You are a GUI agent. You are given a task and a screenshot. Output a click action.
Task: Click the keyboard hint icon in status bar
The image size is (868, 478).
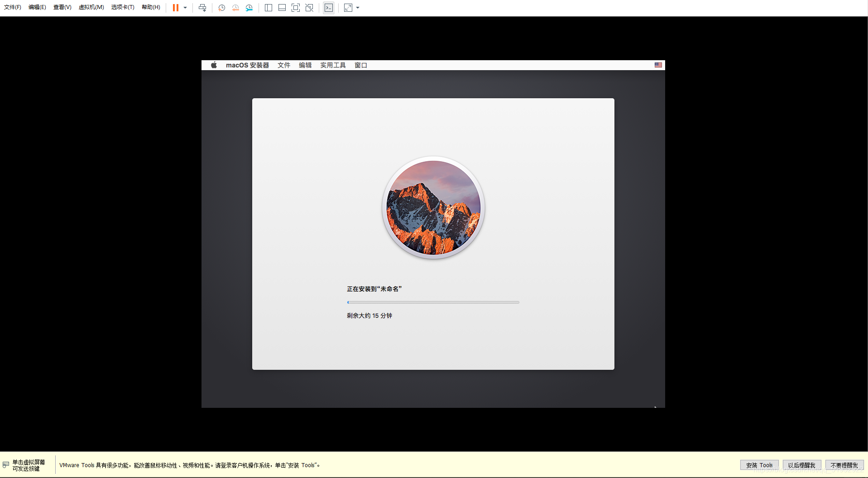pos(6,465)
